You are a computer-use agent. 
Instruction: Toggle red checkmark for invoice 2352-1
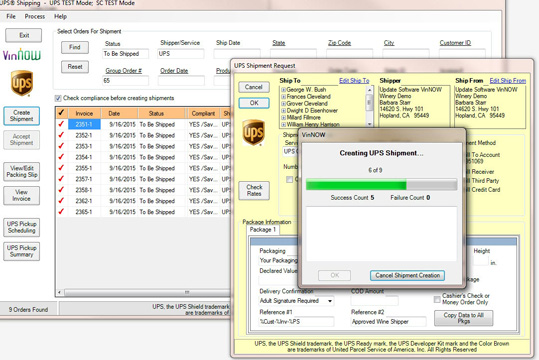pyautogui.click(x=61, y=135)
